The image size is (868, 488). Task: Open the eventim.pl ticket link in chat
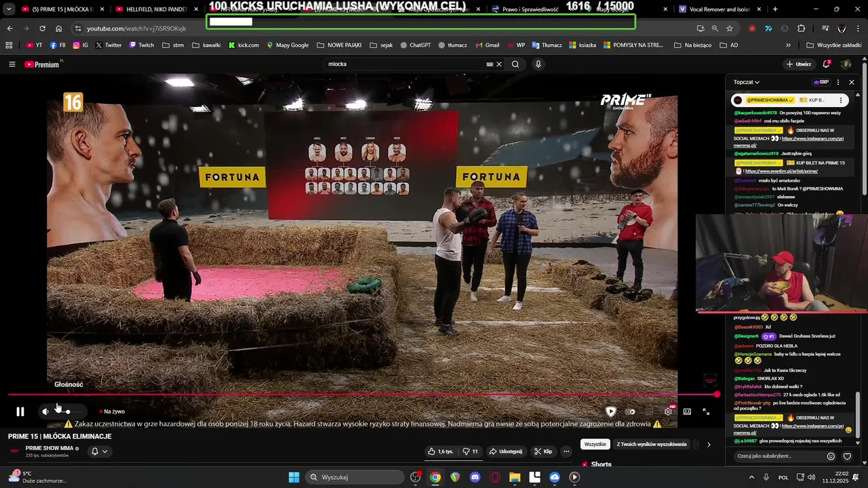point(781,171)
